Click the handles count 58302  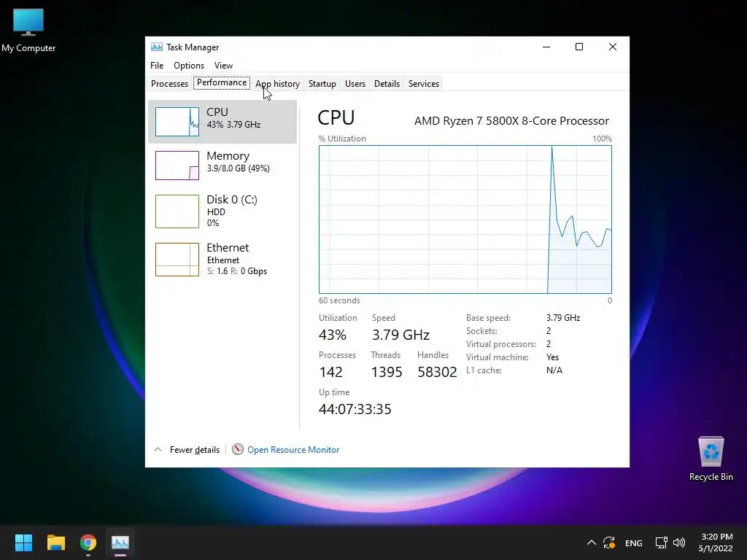pos(437,372)
